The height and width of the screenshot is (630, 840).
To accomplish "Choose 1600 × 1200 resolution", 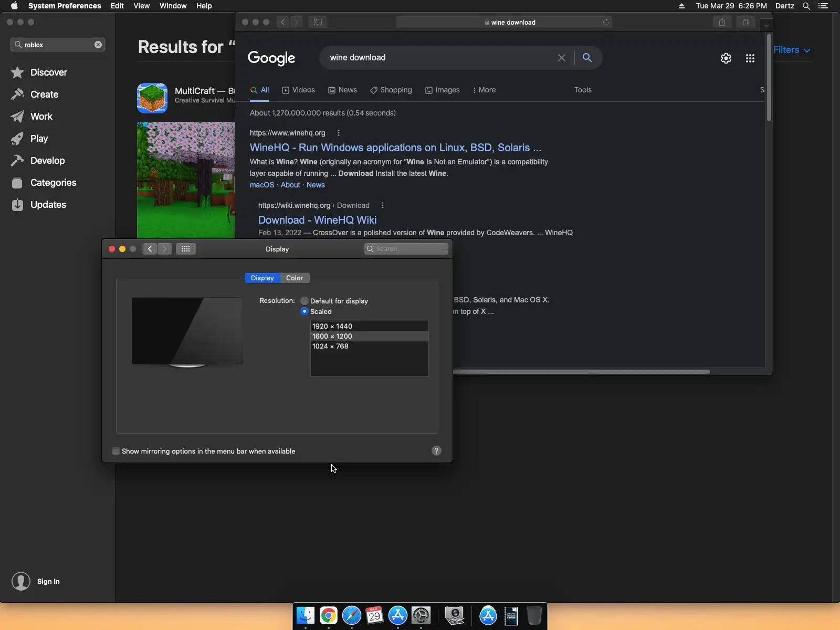I will (x=370, y=336).
